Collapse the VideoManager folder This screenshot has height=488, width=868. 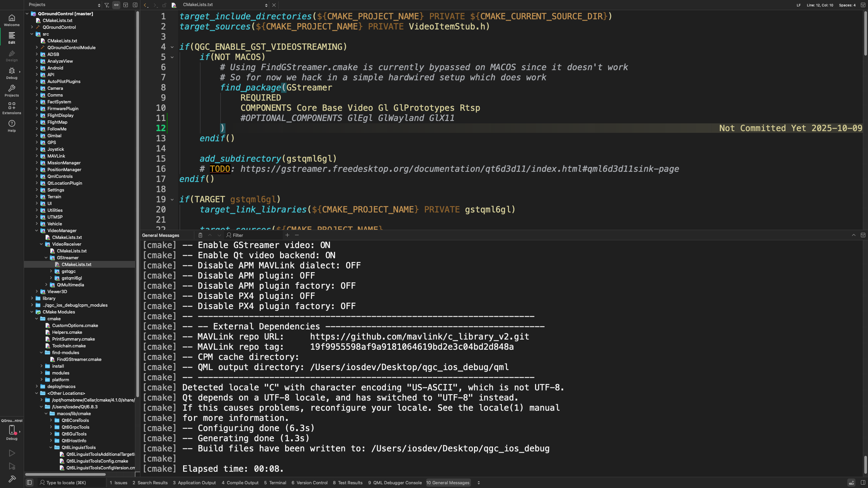tap(37, 230)
